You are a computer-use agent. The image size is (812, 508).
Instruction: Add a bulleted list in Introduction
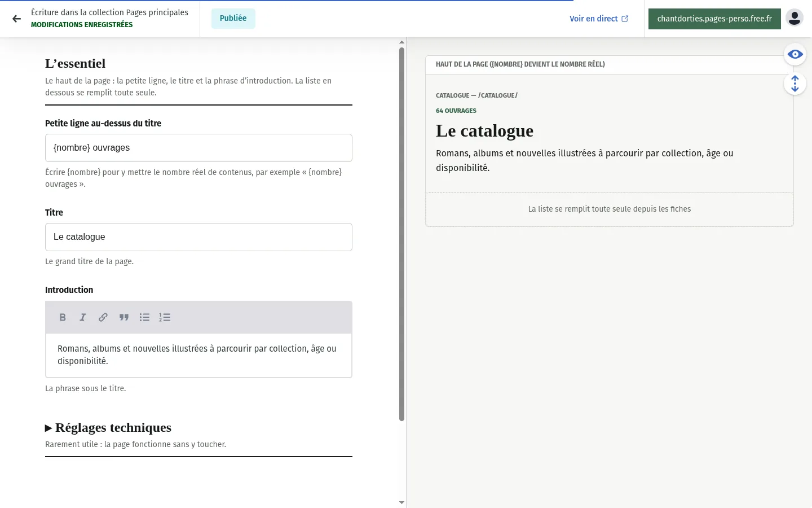coord(144,317)
